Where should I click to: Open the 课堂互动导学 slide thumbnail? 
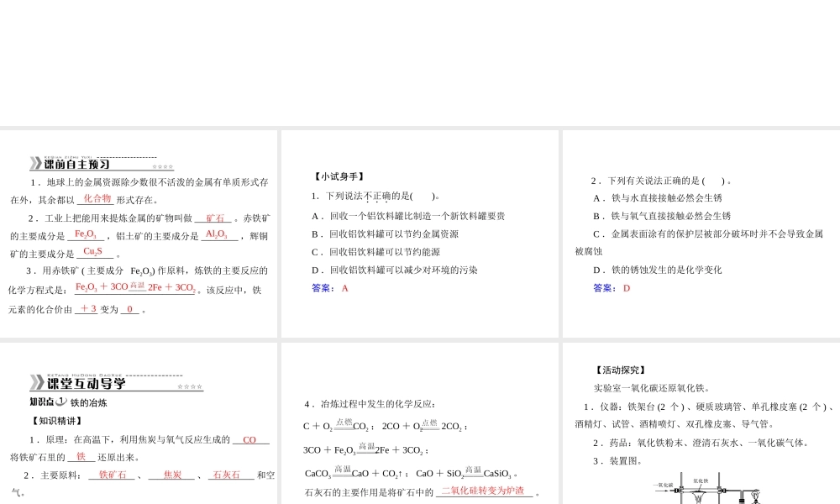click(x=139, y=423)
